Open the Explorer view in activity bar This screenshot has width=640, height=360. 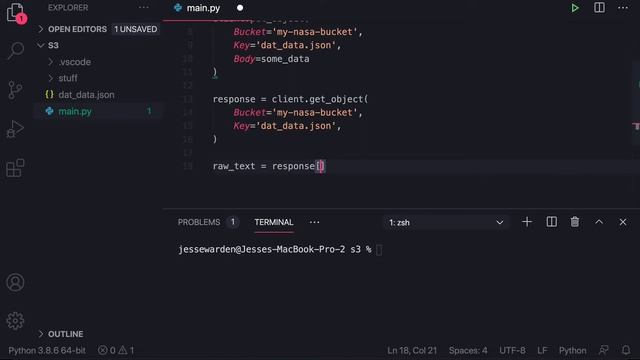(x=15, y=12)
